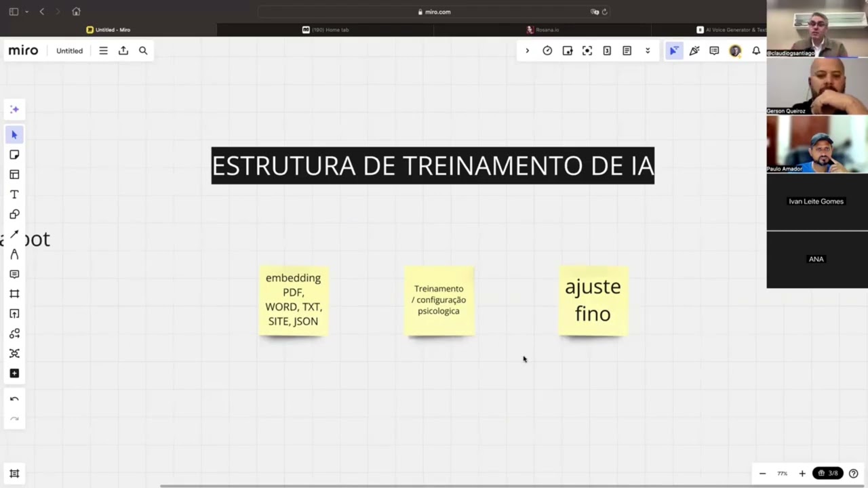Open the Reactions confetti tool
The height and width of the screenshot is (488, 868).
tap(694, 51)
